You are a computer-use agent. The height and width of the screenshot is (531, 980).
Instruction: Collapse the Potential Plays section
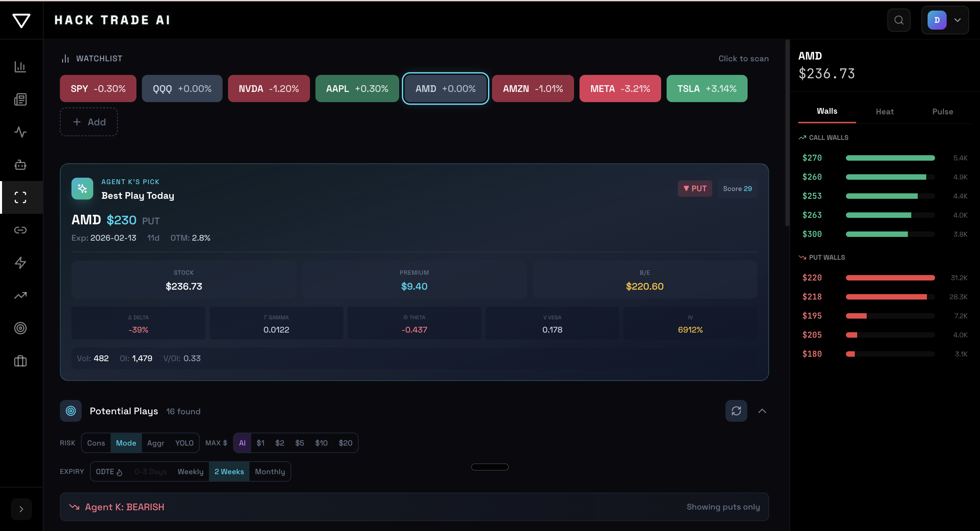(763, 411)
